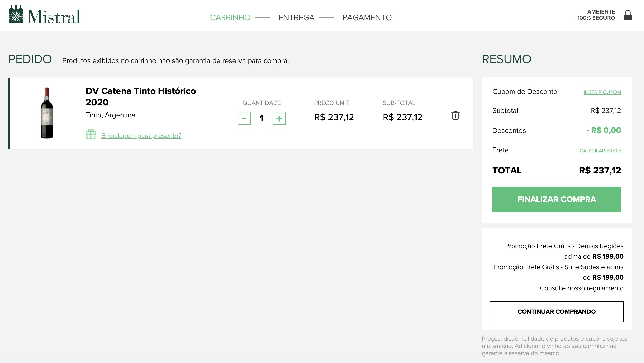Click the QUANTIDADE column label
Image resolution: width=644 pixels, height=363 pixels.
click(261, 103)
